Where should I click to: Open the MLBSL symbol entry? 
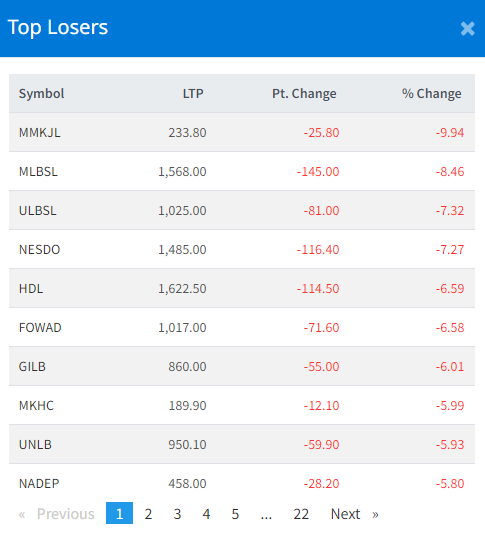pos(38,171)
